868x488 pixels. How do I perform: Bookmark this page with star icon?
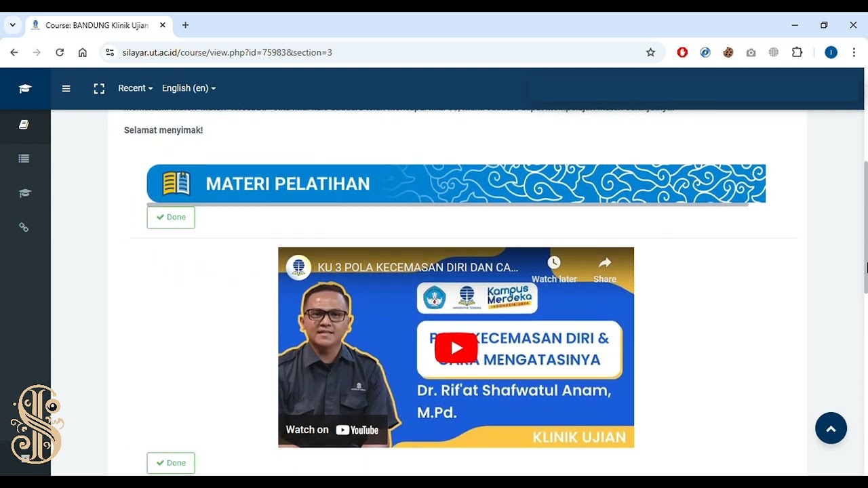(650, 52)
